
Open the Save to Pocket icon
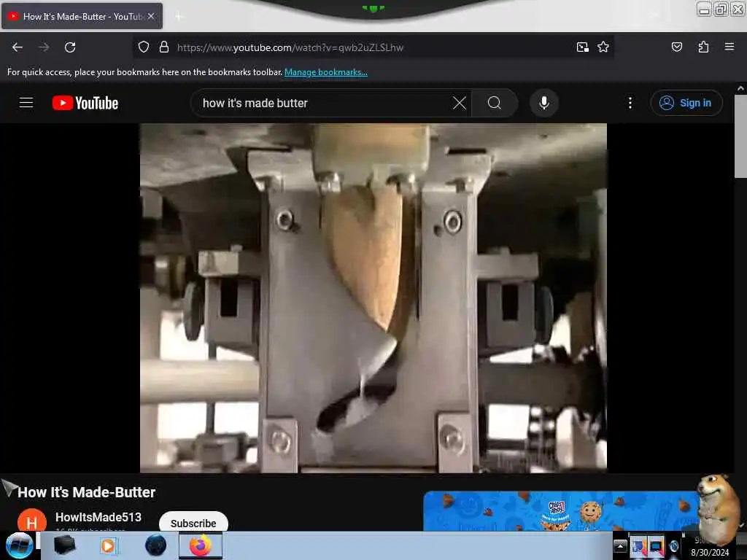pos(676,47)
